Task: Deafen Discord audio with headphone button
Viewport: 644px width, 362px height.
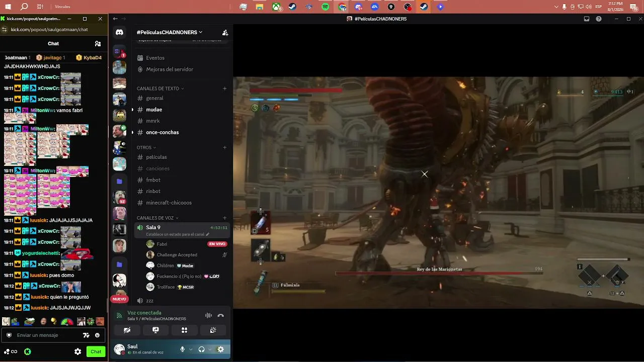Action: point(202,349)
